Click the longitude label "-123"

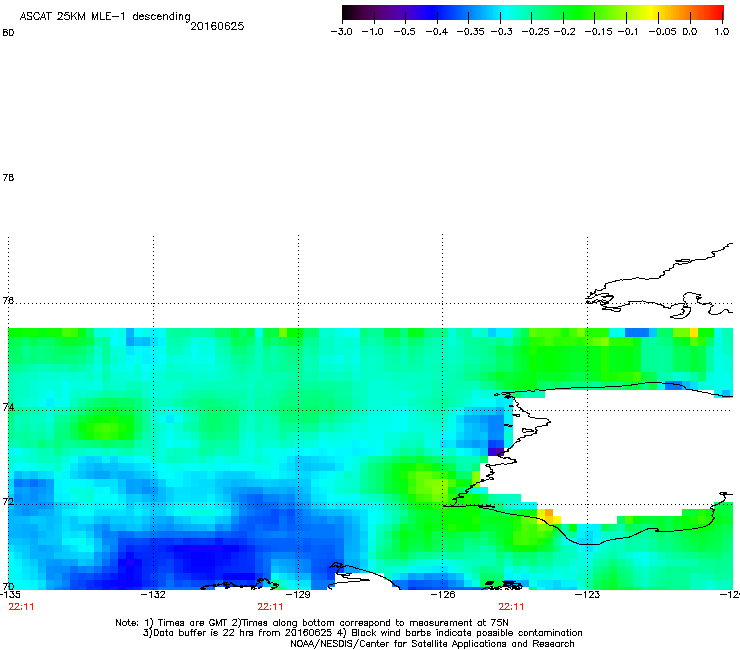pyautogui.click(x=587, y=594)
